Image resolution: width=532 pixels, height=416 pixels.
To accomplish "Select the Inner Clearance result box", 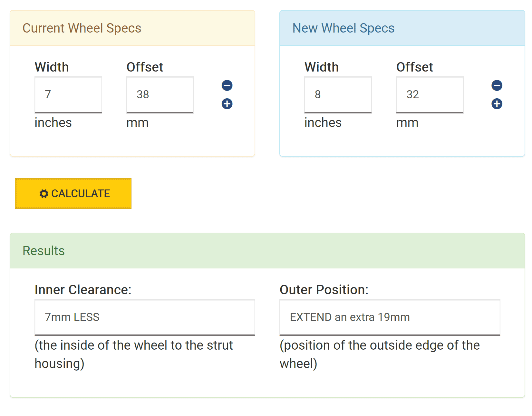I will tap(145, 317).
